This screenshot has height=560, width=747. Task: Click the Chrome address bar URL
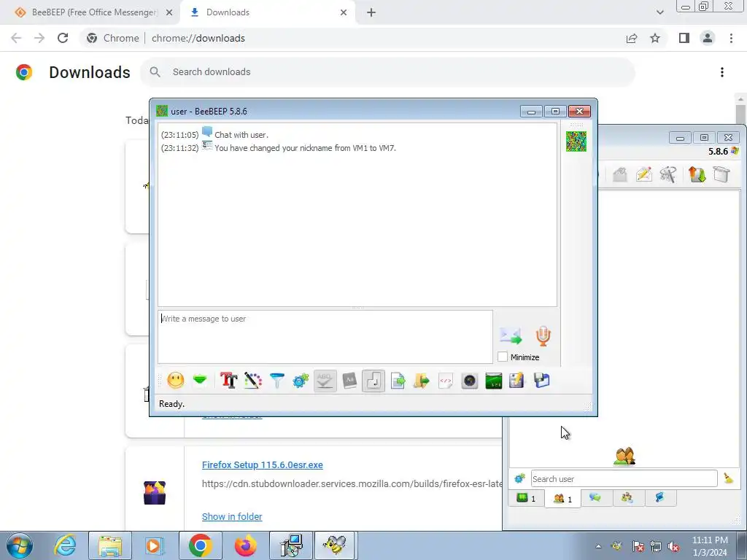point(198,38)
